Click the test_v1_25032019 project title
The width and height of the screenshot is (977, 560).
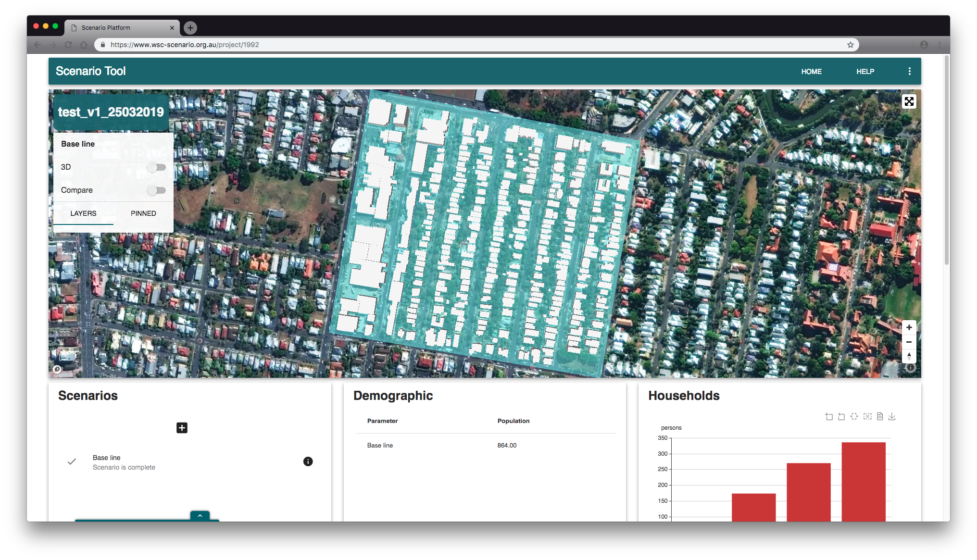[111, 112]
